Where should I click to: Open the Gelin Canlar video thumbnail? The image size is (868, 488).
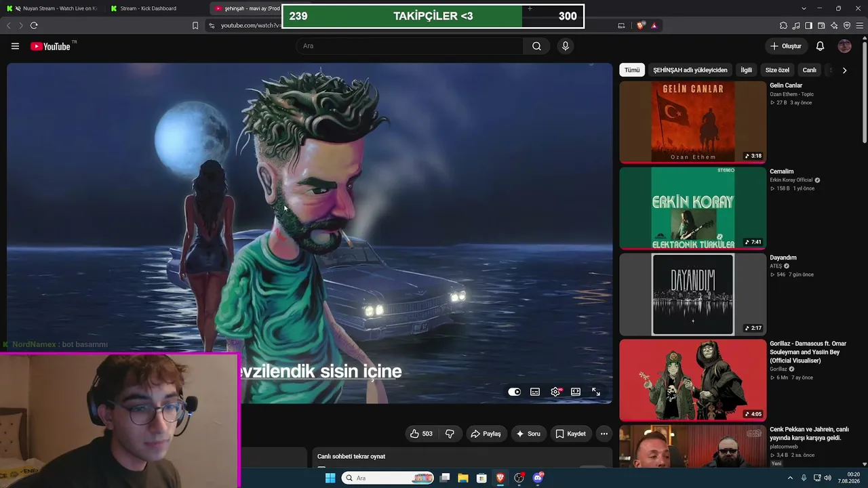pyautogui.click(x=692, y=122)
